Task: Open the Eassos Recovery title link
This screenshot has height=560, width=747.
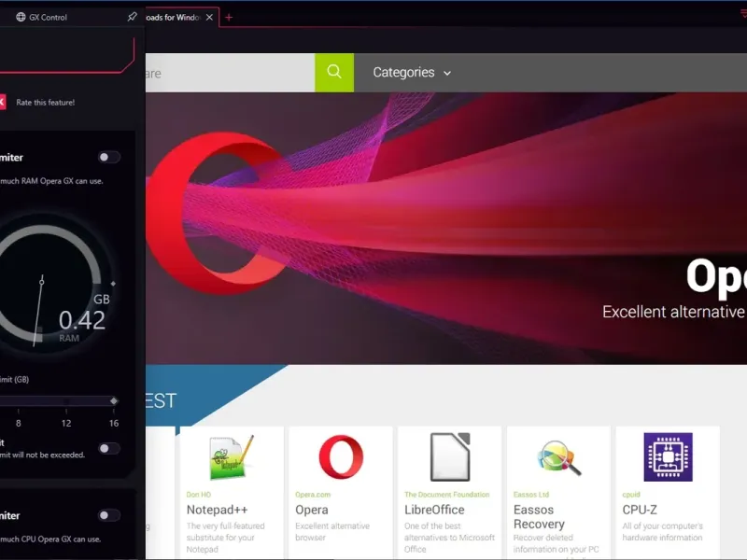Action: pos(539,517)
